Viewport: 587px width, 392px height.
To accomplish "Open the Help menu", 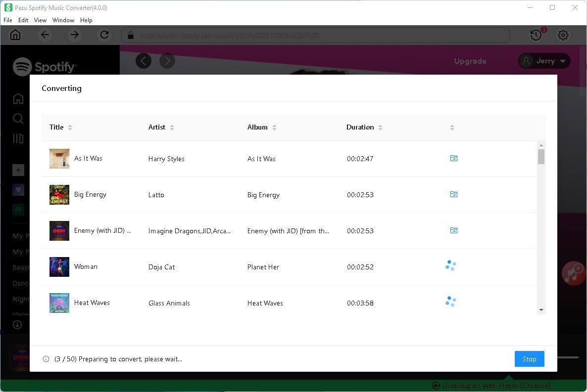I will tap(86, 20).
